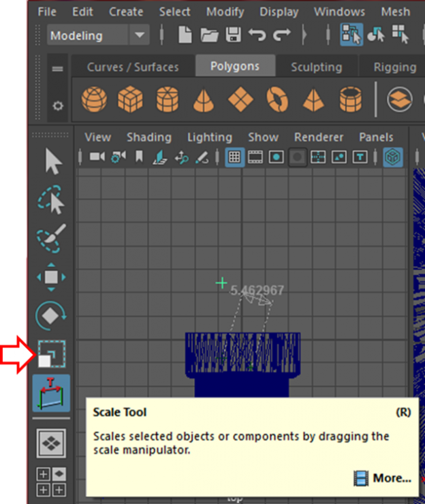Click the circled layered-planes shelf icon
Viewport: 425px width, 504px height.
[400, 99]
